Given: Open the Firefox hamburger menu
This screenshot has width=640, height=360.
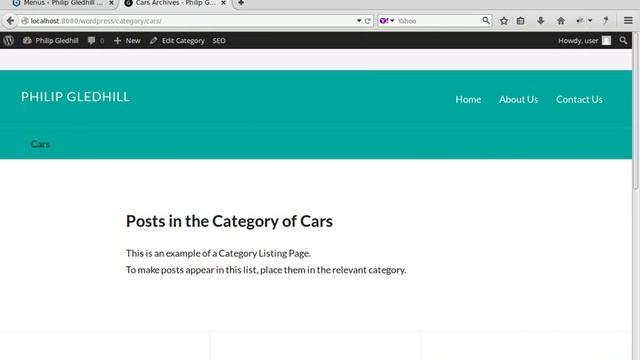Looking at the screenshot, I should click(x=628, y=20).
